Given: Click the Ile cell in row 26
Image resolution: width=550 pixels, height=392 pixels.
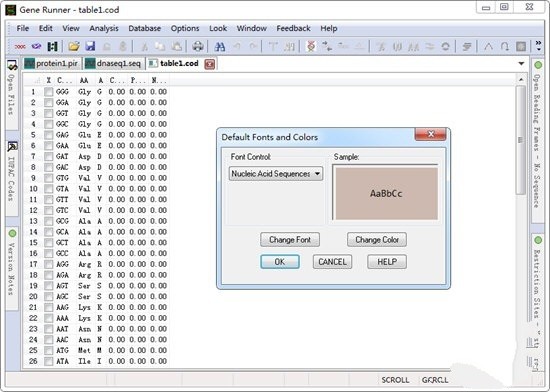Looking at the screenshot, I should [84, 361].
